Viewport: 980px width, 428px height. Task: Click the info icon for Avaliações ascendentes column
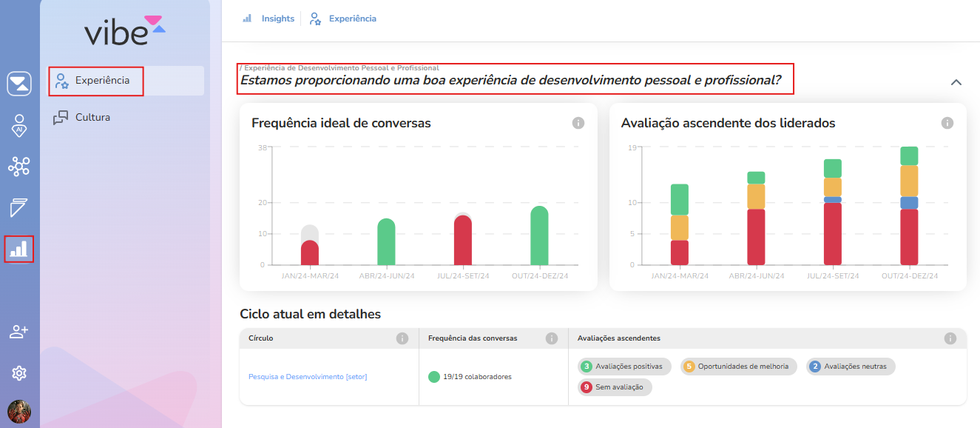tap(950, 338)
